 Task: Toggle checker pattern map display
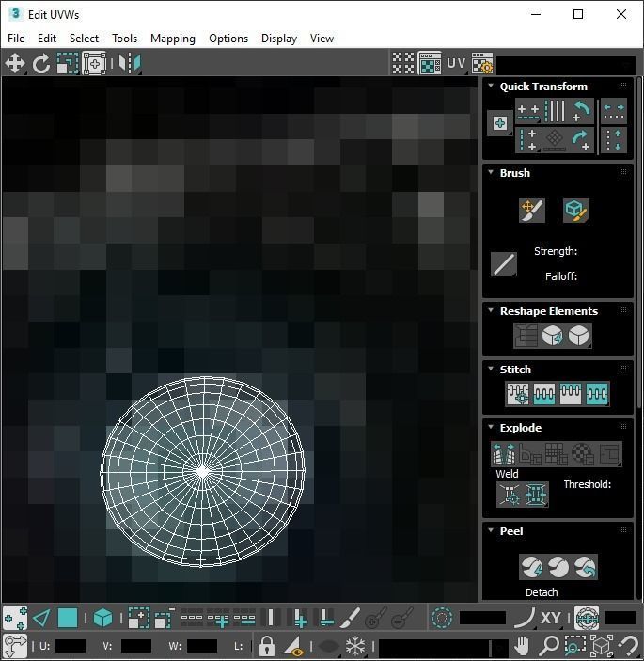coord(403,63)
